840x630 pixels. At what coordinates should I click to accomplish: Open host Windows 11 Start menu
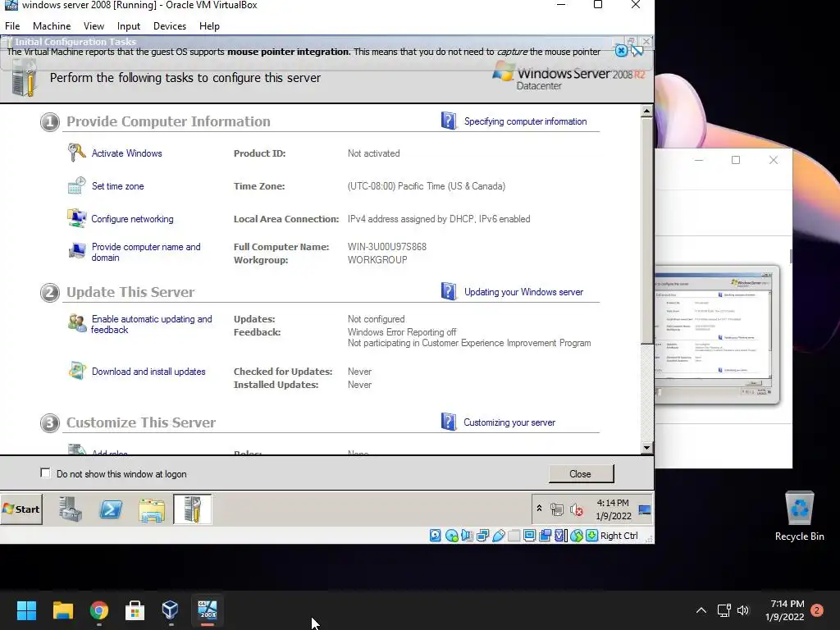[26, 610]
